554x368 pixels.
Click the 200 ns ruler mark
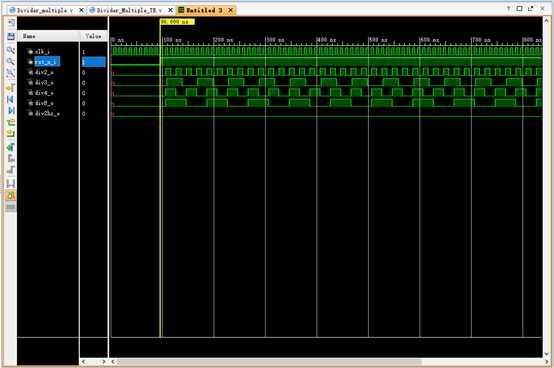coord(224,40)
